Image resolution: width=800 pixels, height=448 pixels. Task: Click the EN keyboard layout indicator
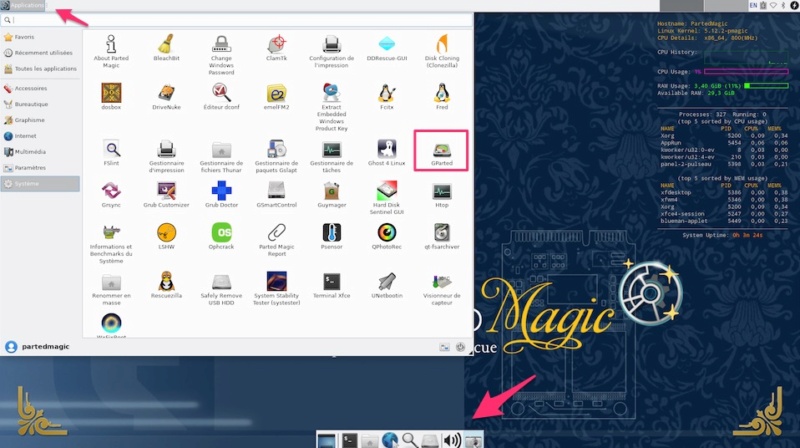(x=753, y=5)
